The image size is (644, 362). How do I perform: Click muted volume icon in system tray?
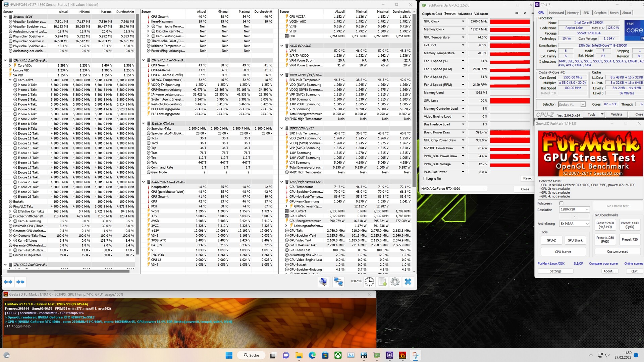coord(607,355)
